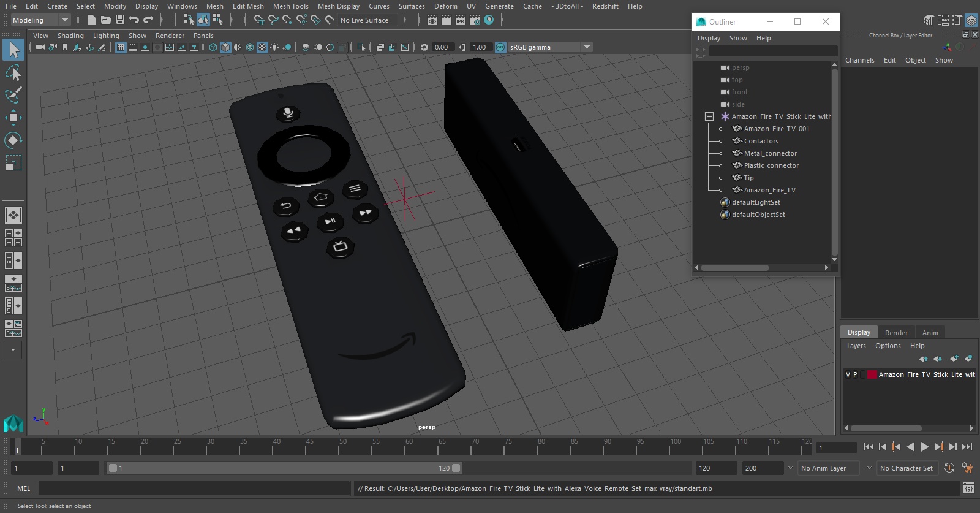Redo the action via the redo arrow
The height and width of the screenshot is (513, 980).
click(148, 20)
